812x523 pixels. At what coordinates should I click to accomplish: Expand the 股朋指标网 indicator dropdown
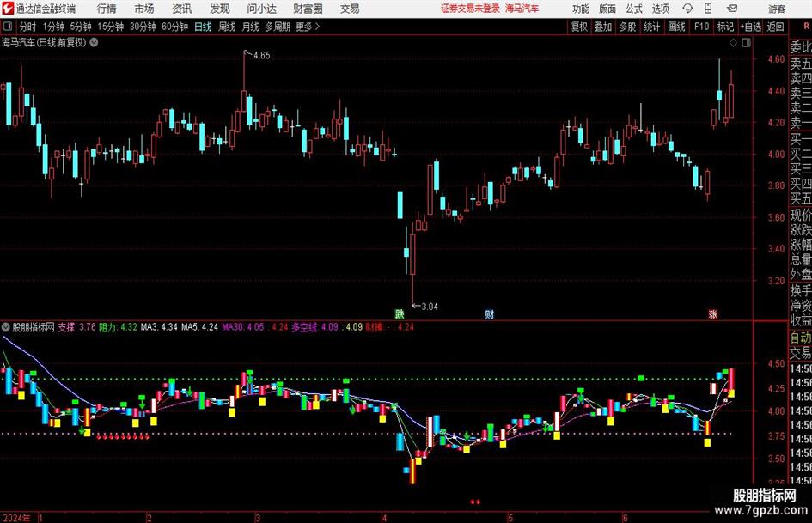point(6,326)
